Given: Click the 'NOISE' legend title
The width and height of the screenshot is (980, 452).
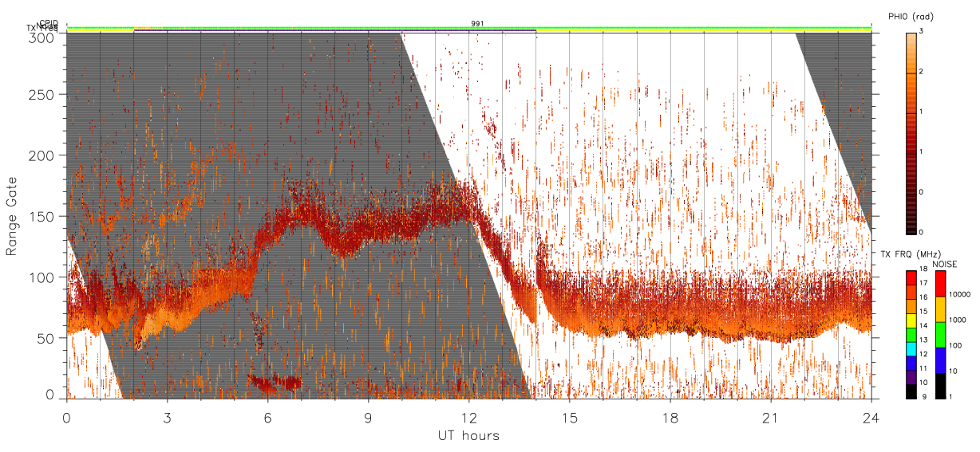Looking at the screenshot, I should pos(945,264).
